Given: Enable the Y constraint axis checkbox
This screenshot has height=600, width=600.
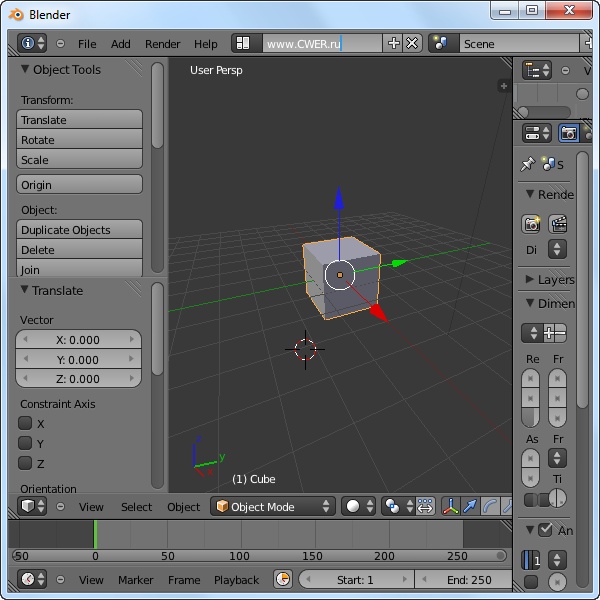Looking at the screenshot, I should pyautogui.click(x=26, y=443).
